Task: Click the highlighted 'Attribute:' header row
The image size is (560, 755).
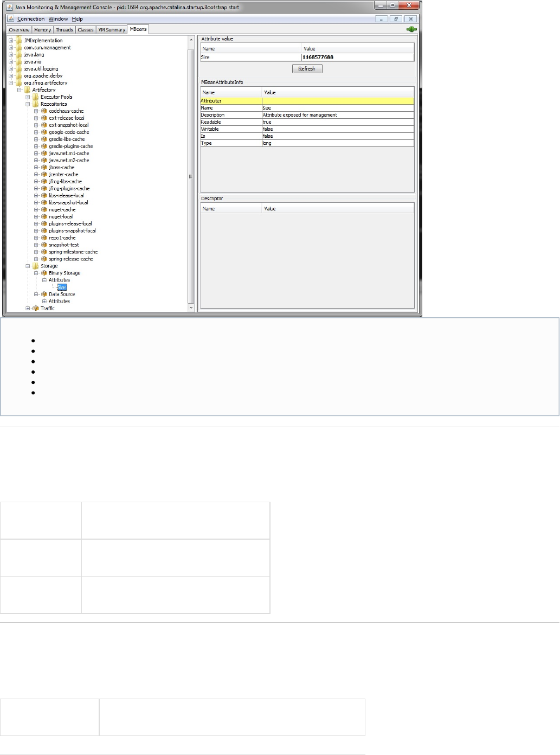Action: tap(307, 101)
